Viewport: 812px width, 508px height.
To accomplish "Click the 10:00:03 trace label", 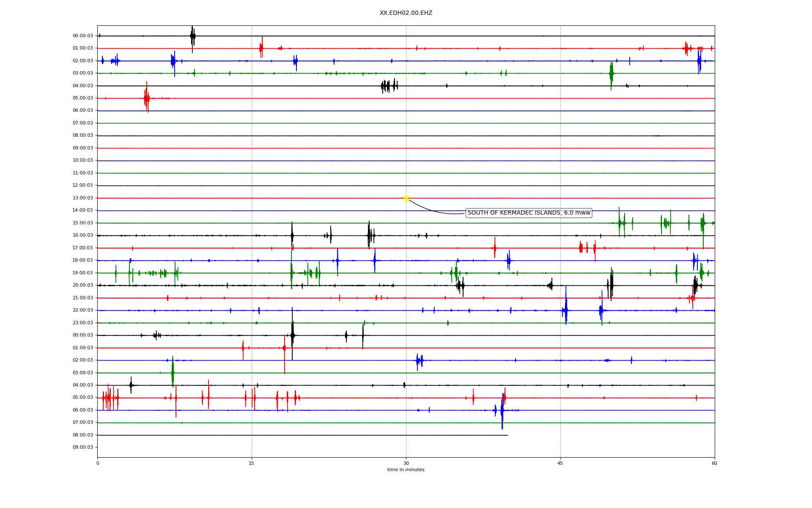I will pyautogui.click(x=83, y=160).
